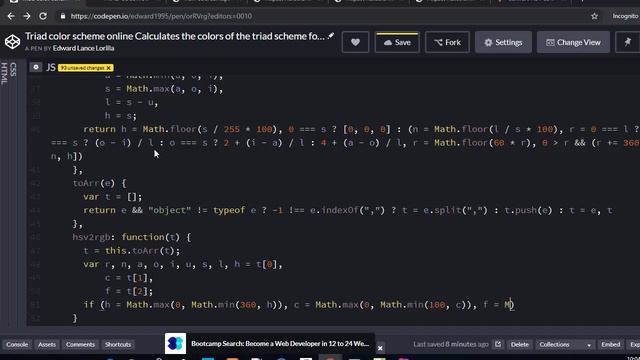Visit Edward Lance Lorilla's profile
The height and width of the screenshot is (360, 640).
point(83,48)
